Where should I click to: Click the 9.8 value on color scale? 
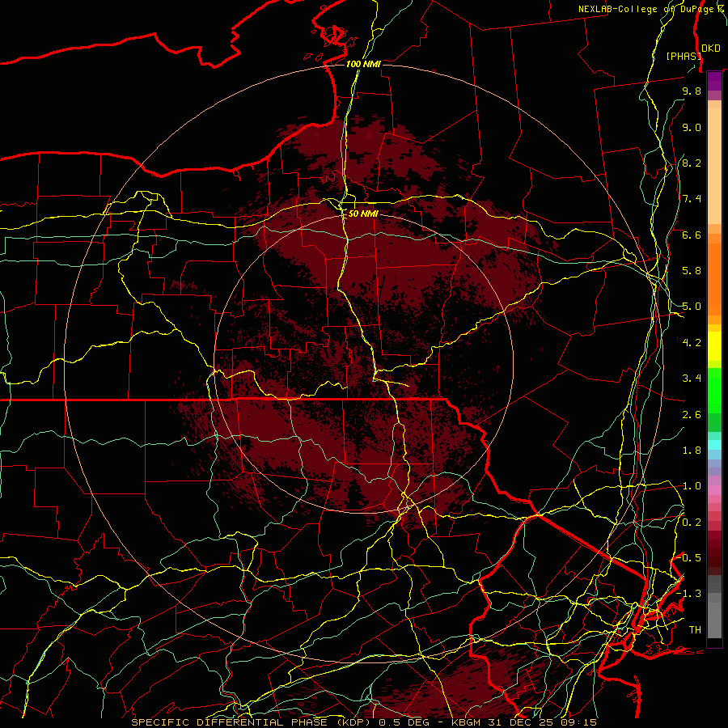click(x=692, y=91)
